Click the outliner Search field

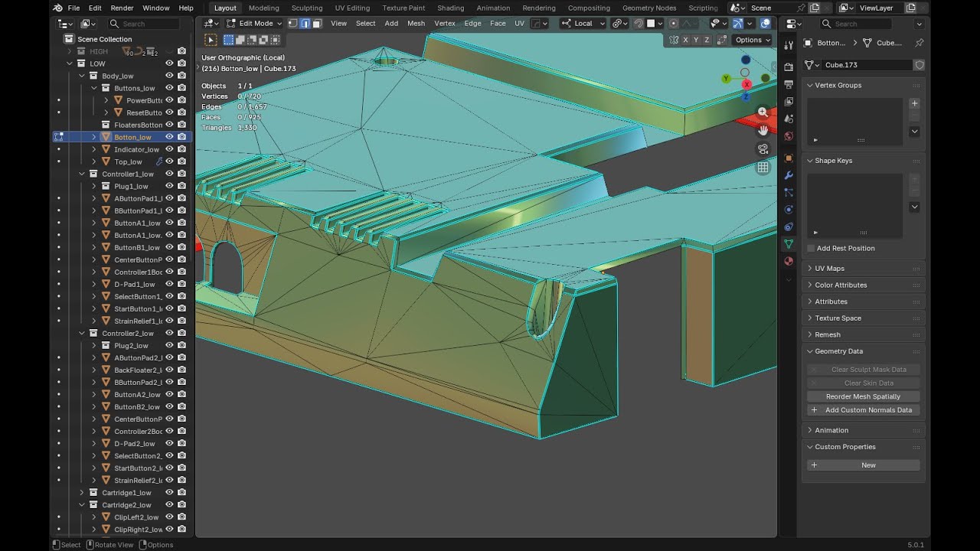[x=145, y=24]
